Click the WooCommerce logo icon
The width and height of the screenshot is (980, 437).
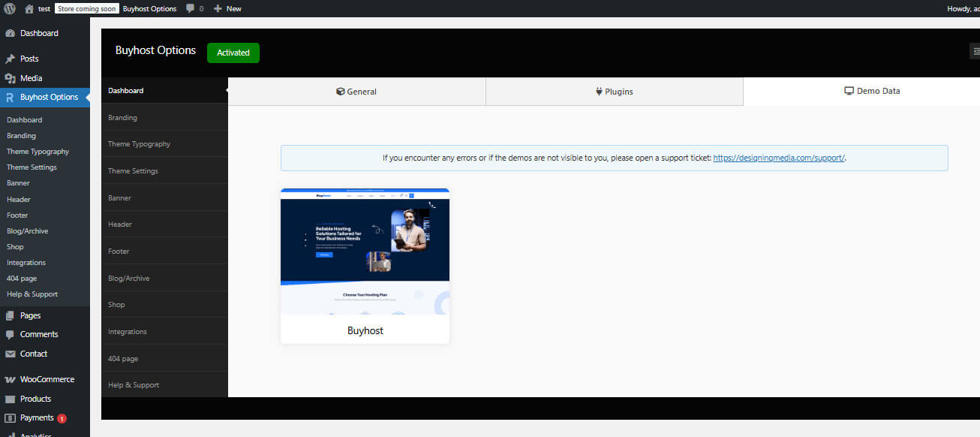point(10,380)
